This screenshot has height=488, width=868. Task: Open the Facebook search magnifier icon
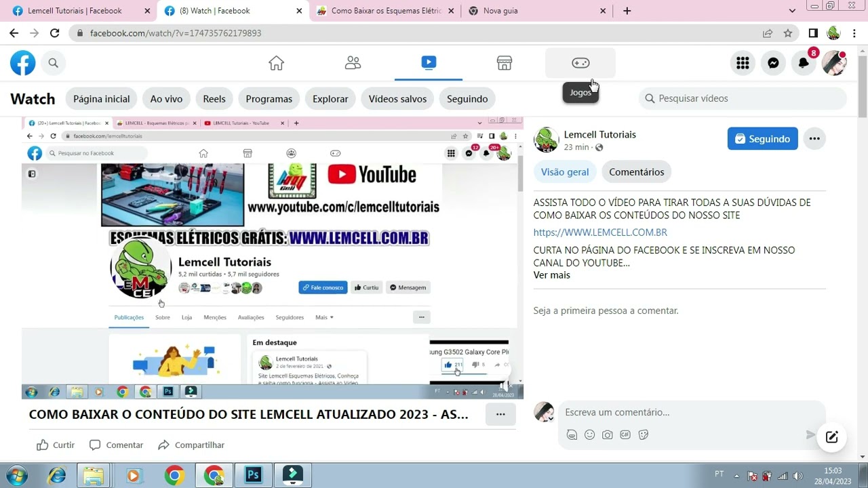coord(53,63)
